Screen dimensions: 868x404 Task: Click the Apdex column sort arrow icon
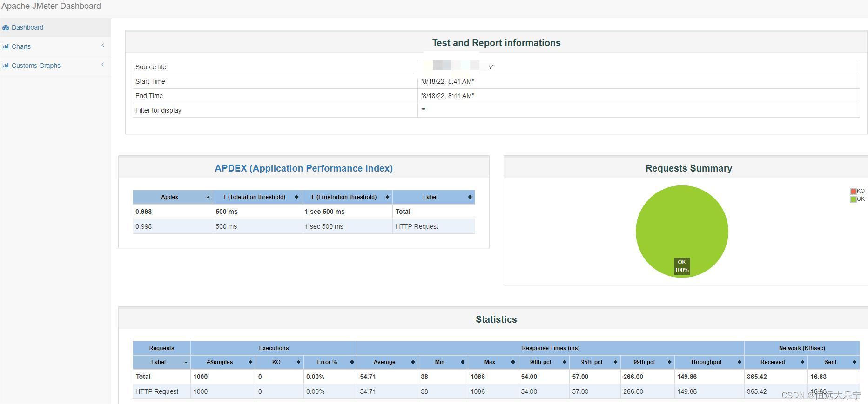tap(208, 197)
